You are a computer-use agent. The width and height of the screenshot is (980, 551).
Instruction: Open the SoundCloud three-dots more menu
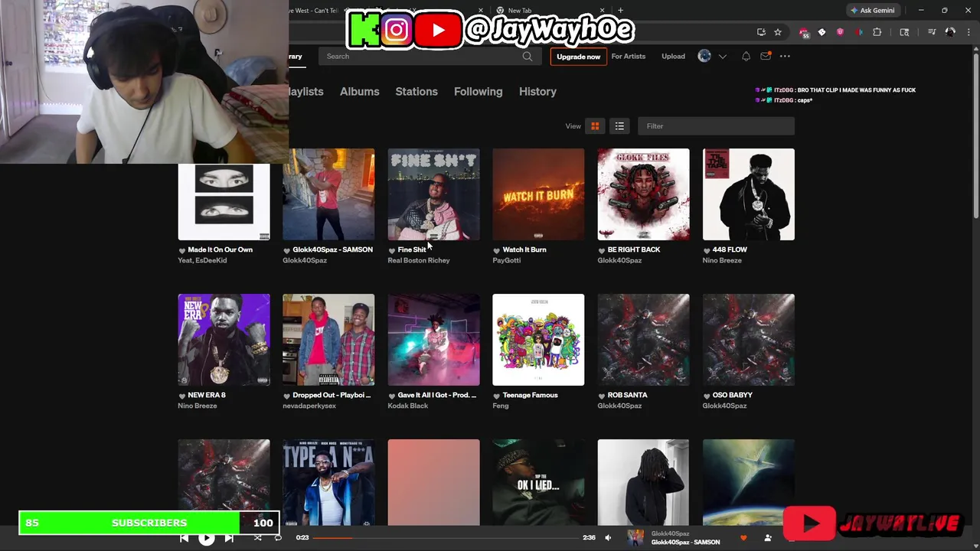[x=785, y=56]
